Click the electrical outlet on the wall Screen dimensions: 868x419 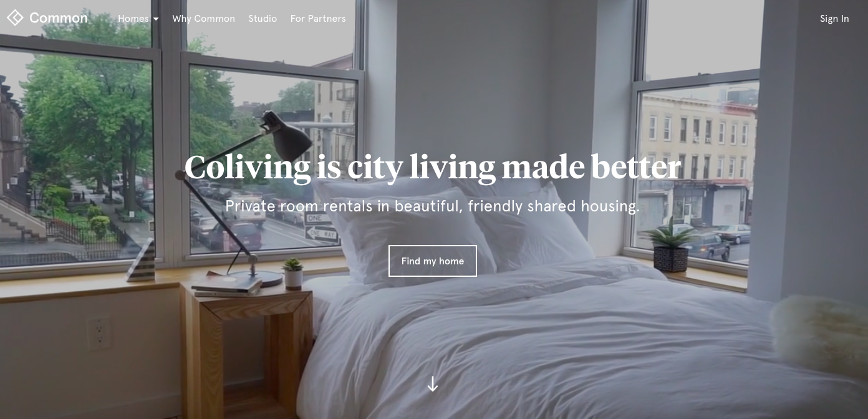(99, 334)
